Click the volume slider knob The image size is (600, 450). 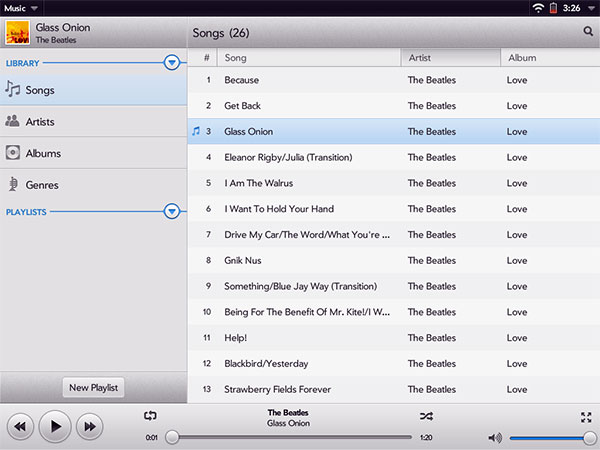coord(590,437)
